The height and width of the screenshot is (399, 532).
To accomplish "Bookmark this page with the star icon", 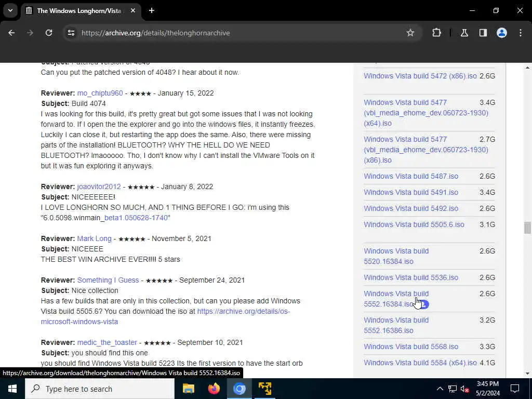I will [410, 33].
